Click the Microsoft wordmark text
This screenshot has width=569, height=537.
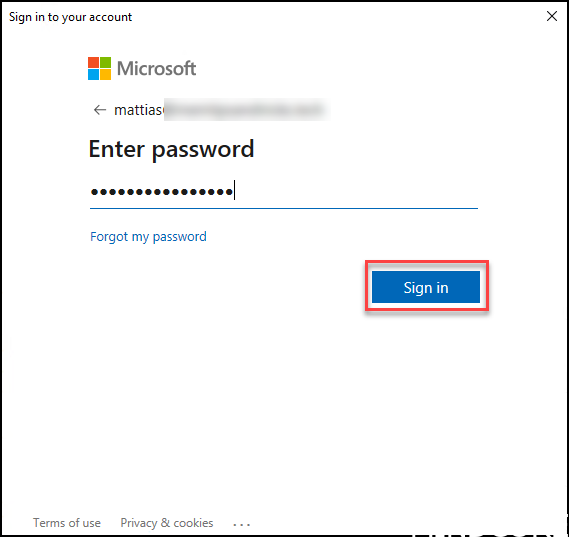[156, 68]
